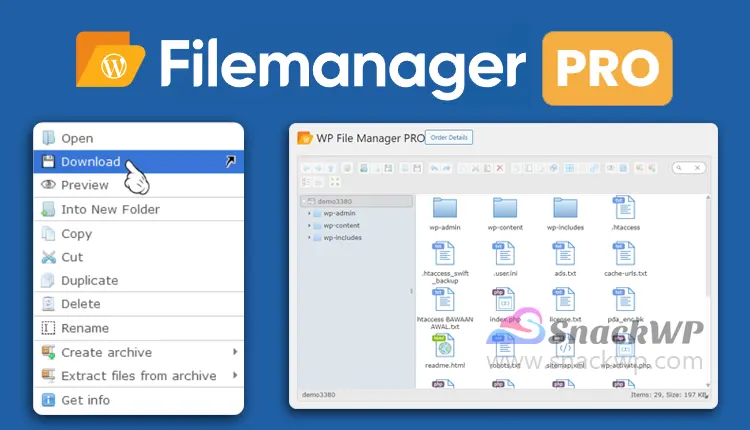Click the eye preview icon in the toolbar

tap(611, 168)
